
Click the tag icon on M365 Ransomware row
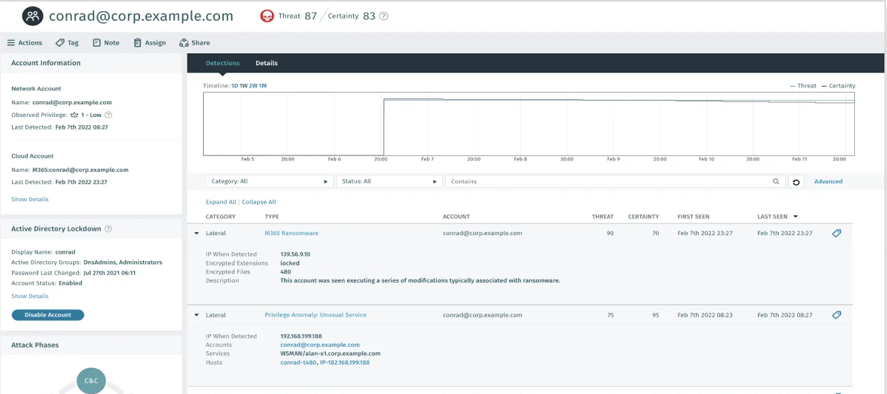tap(837, 233)
